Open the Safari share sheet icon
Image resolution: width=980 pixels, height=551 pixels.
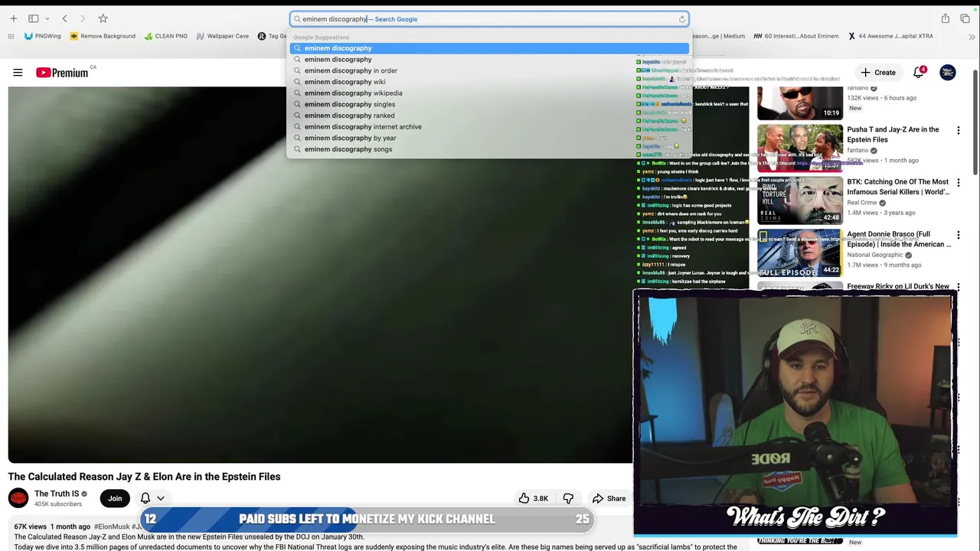(946, 18)
